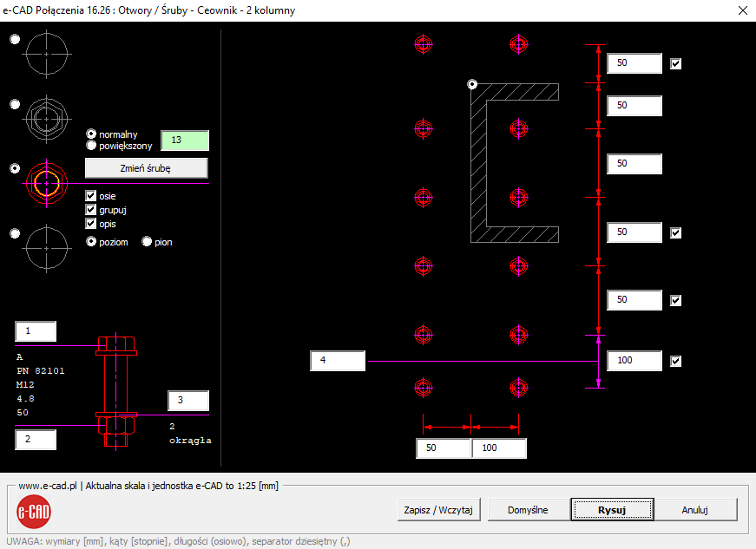
Task: Open the Zapisz / Wczytaj dialog
Action: coord(438,510)
